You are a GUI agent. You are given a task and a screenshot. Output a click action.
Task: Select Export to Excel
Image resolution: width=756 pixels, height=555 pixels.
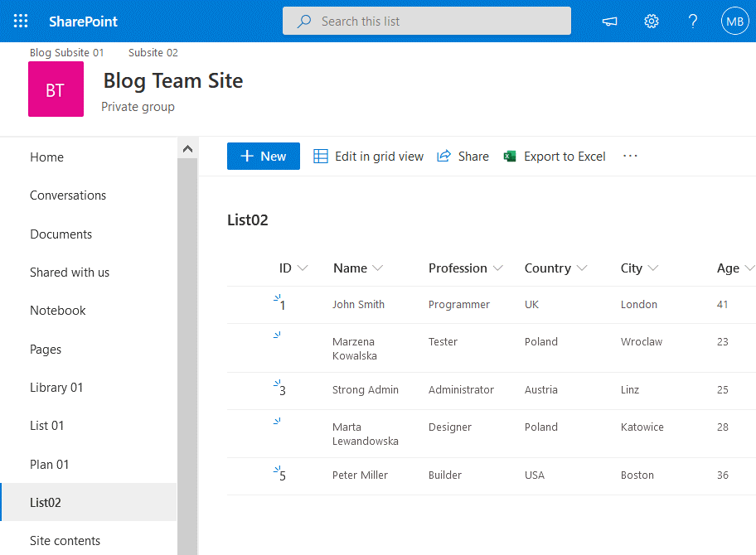(x=554, y=156)
